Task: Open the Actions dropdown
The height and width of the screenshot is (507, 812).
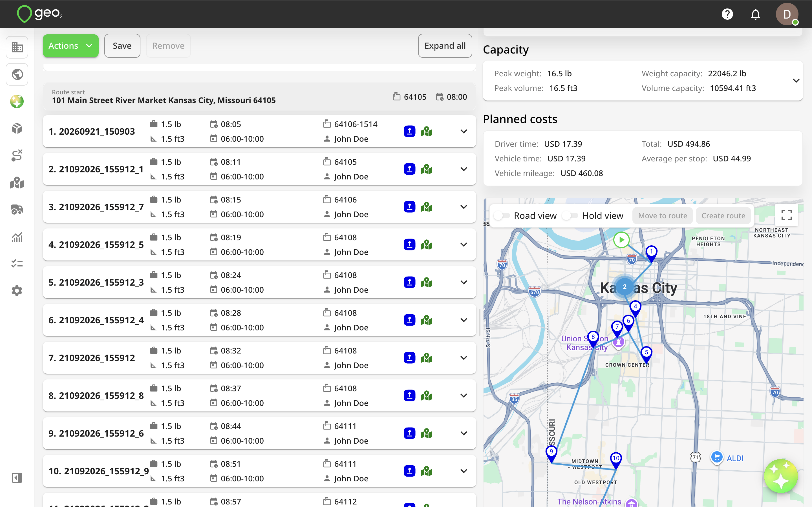Action: click(x=70, y=46)
